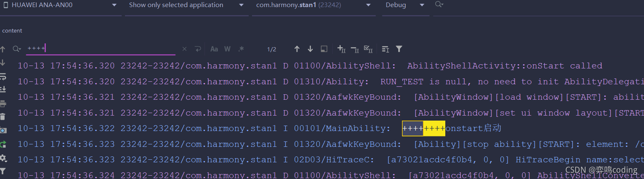Restart log with the green arrow icon
The height and width of the screenshot is (179, 644).
click(3, 144)
